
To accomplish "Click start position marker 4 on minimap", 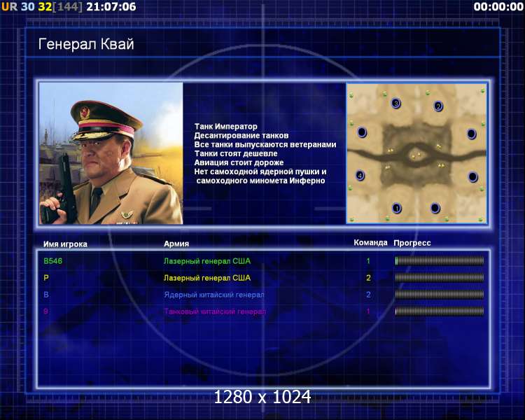I will [360, 175].
